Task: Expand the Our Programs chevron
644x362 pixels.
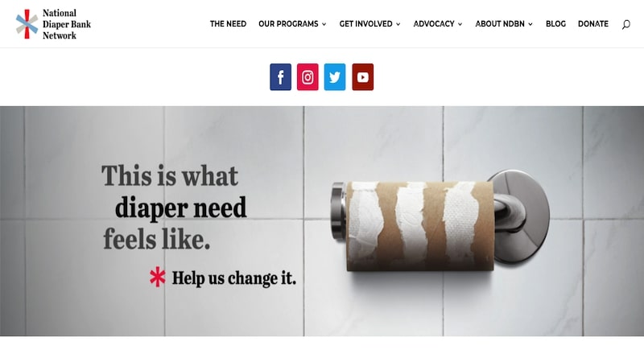Action: [324, 24]
